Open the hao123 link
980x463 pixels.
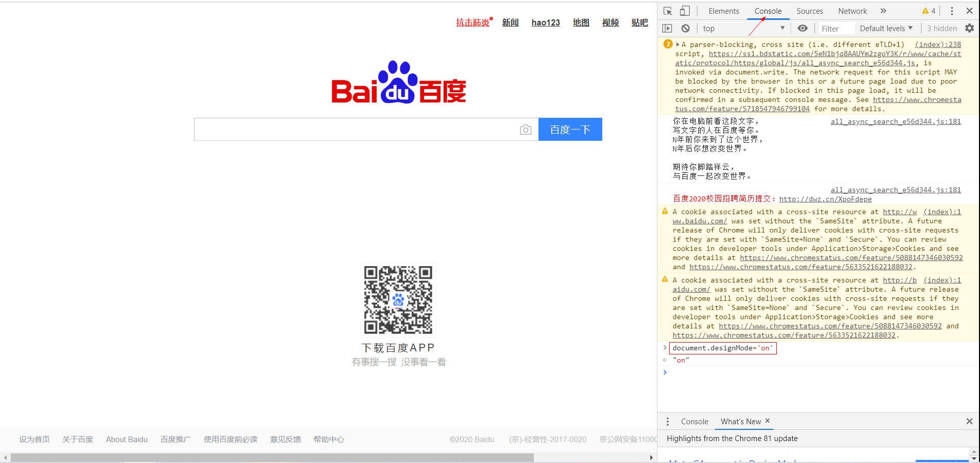545,22
